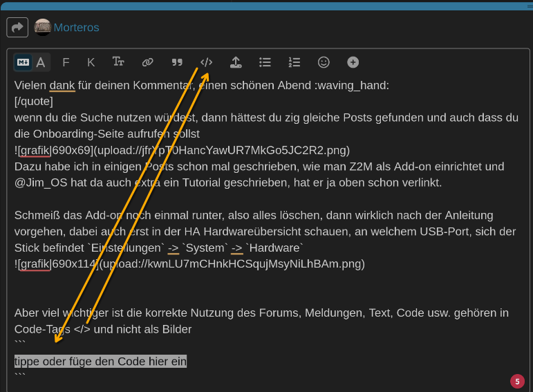Switch to rich text editor mode (A)

41,62
